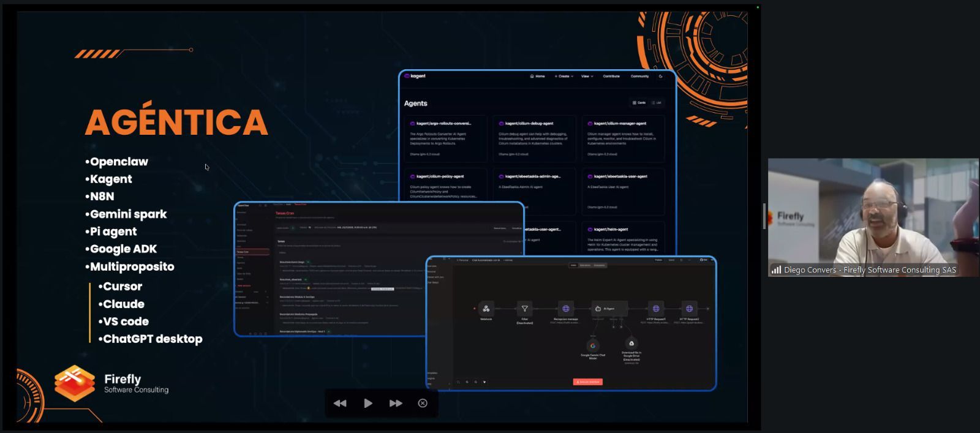Click the New session entry in Openclaw sidebar

point(244,285)
